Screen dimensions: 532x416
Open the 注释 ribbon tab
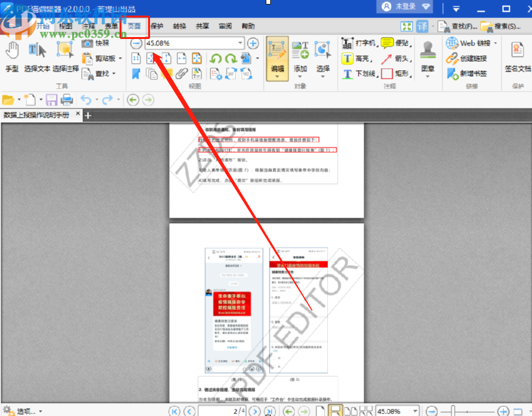point(88,26)
